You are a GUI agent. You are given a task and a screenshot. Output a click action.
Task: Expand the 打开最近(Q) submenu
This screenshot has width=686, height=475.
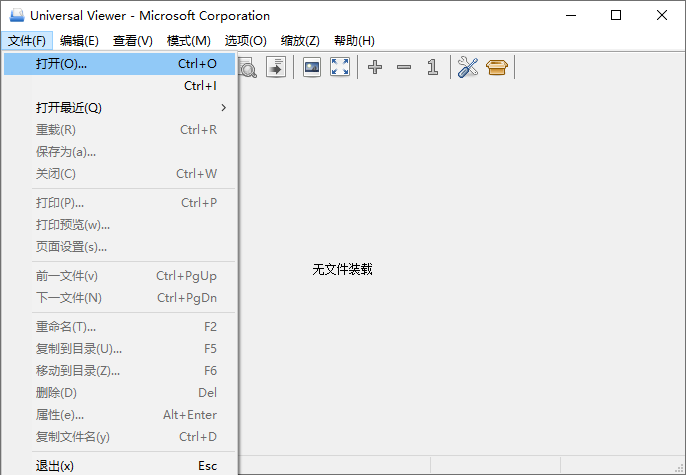tap(119, 108)
